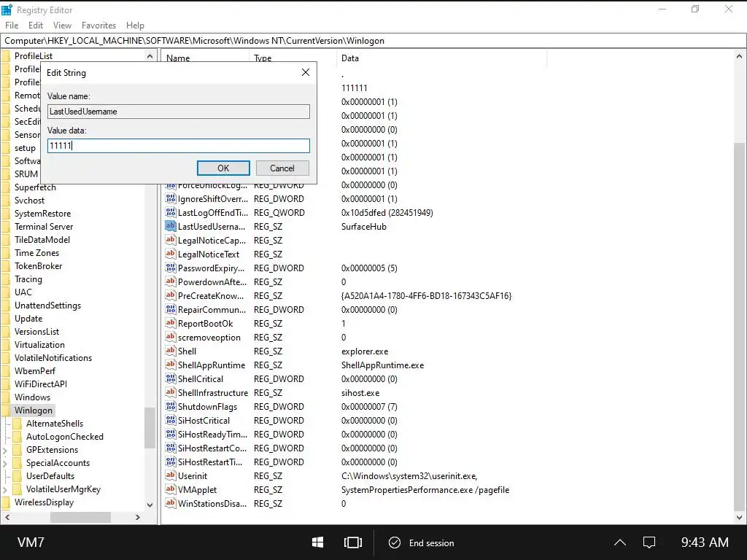Click the SurfaceHub data value
The width and height of the screenshot is (747, 560).
pyautogui.click(x=364, y=227)
